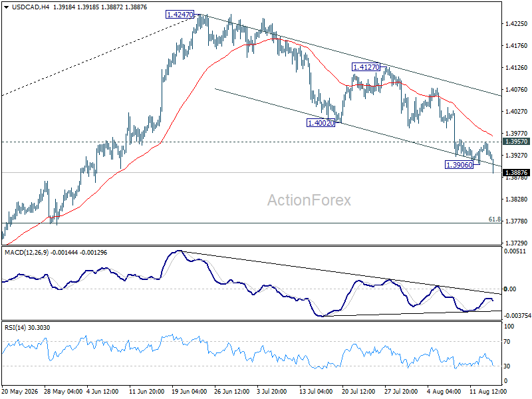Click the 1.42250 price scale value

click(516, 24)
